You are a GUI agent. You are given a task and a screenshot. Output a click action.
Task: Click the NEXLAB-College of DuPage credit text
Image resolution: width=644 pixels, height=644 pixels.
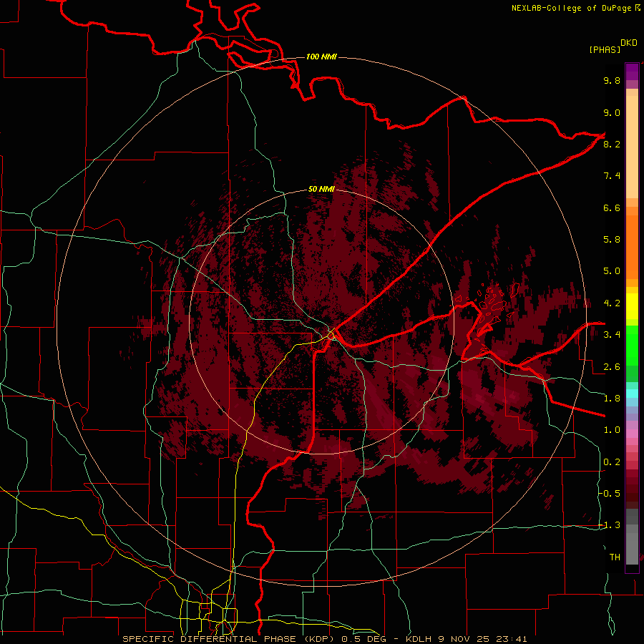[x=571, y=8]
